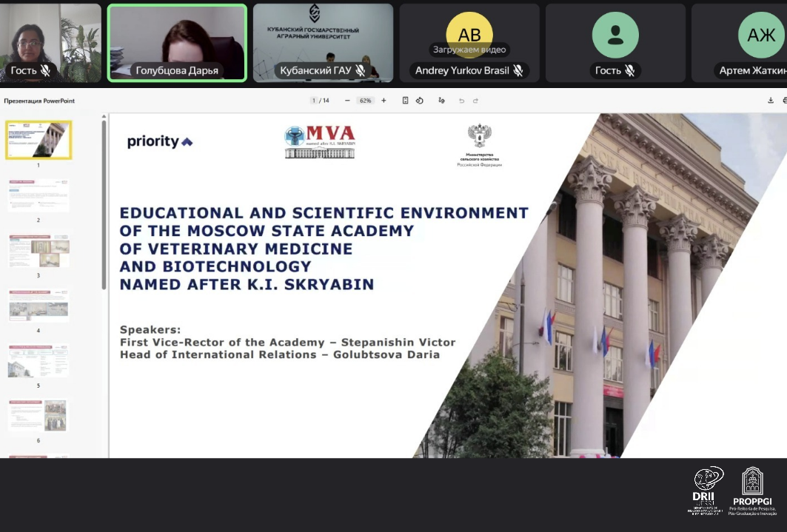Open slide 6 thumbnail
Viewport: 787px width, 532px height.
[38, 415]
